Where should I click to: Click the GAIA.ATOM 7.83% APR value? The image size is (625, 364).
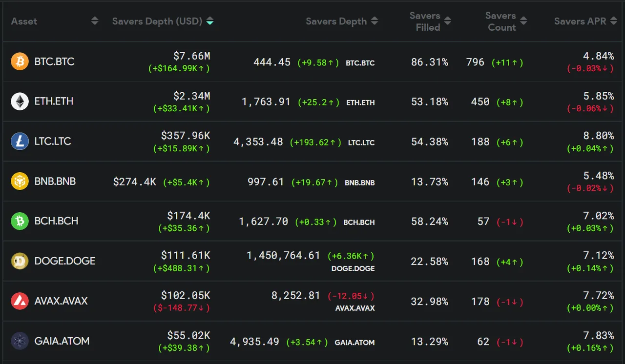[598, 335]
